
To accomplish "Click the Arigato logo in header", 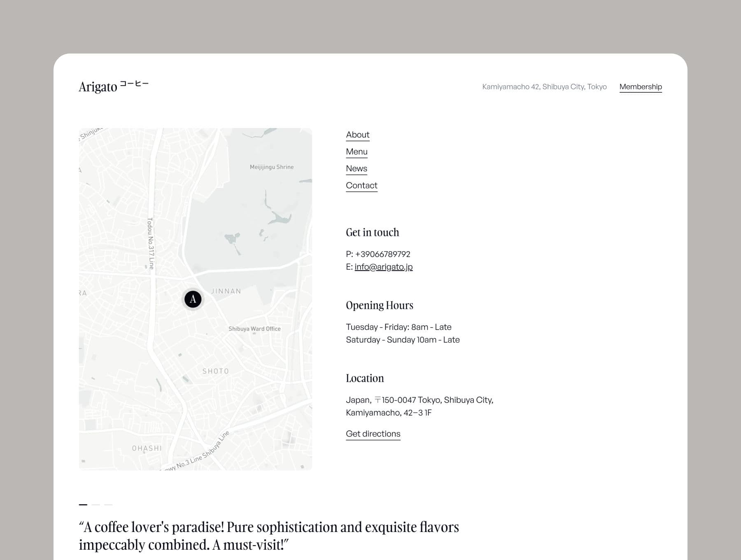I will click(x=113, y=86).
